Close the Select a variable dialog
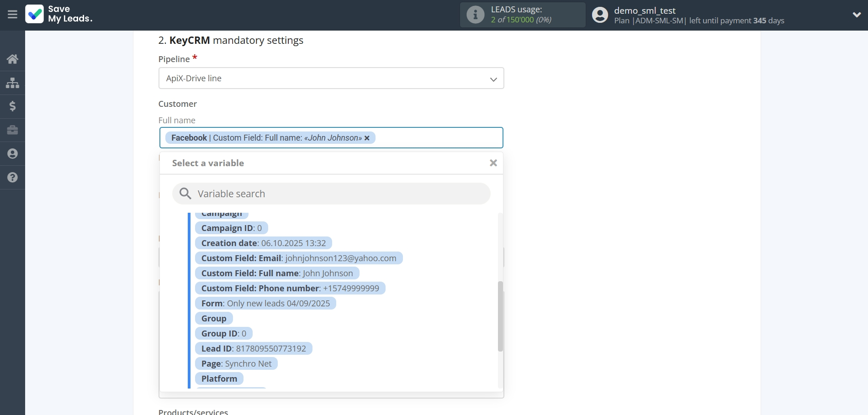868x415 pixels. [x=493, y=163]
